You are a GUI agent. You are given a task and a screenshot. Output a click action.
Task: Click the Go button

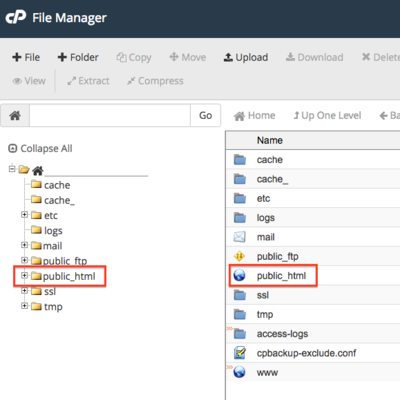(x=205, y=116)
